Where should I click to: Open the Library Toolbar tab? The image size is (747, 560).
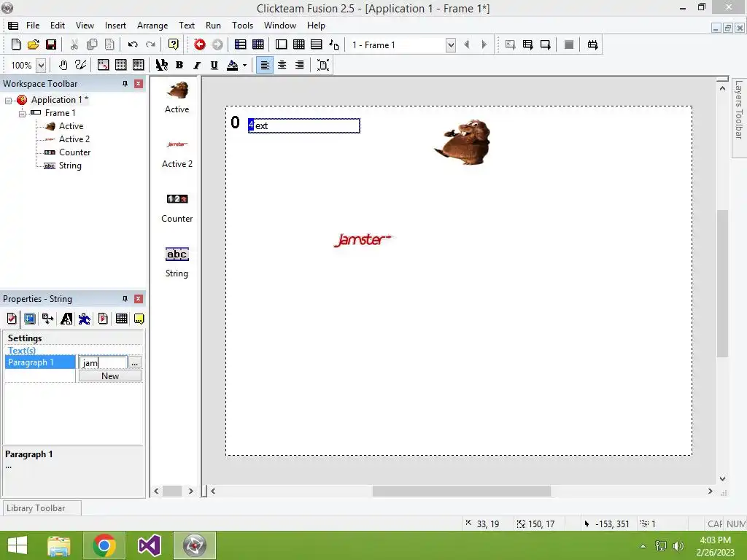click(x=42, y=508)
